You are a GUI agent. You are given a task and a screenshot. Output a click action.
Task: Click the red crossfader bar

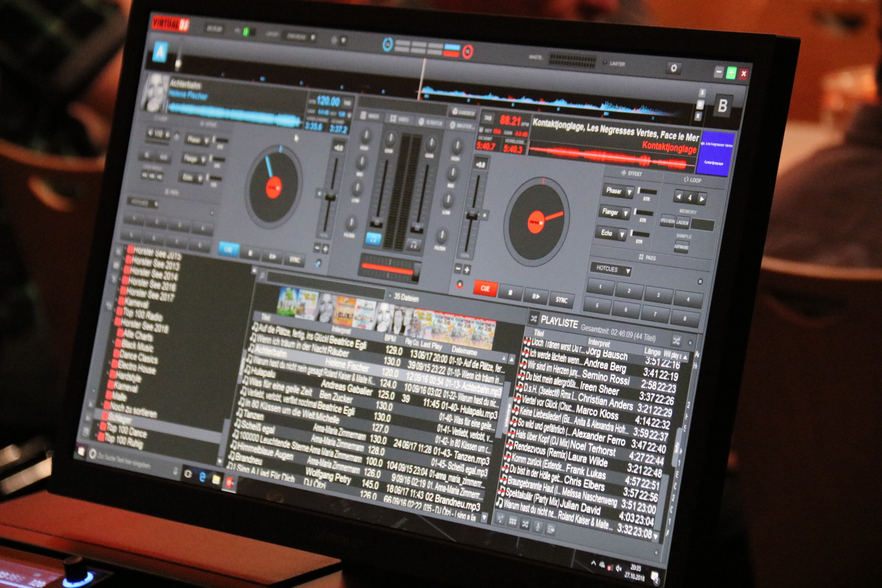(x=389, y=269)
